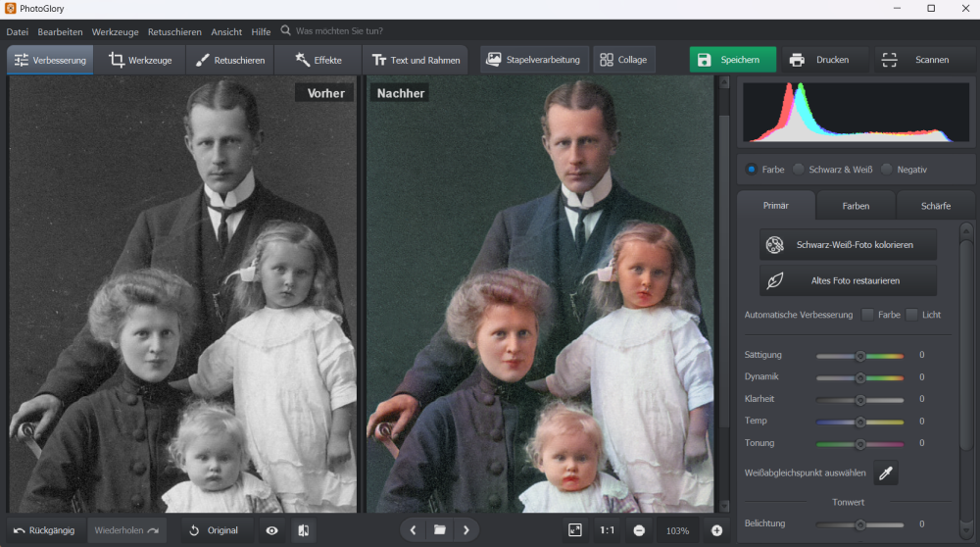Click the Dynamik slider handle

860,377
